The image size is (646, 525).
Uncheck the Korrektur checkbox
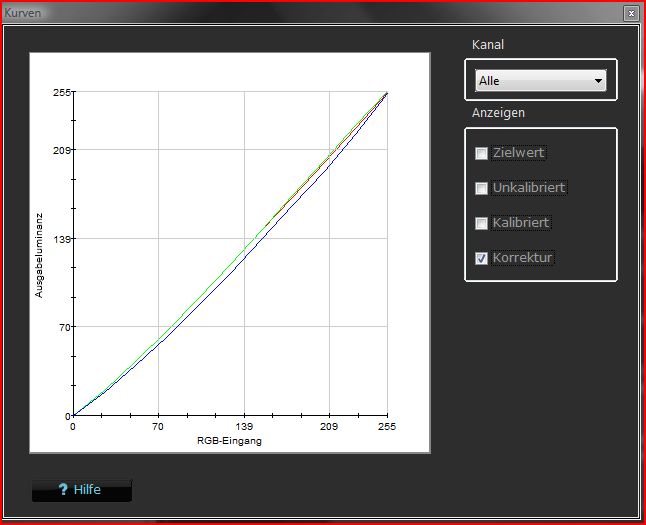click(x=482, y=258)
